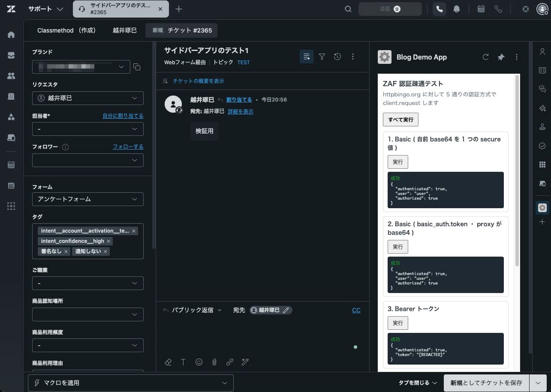Select the active apps gear icon on right rail
The height and width of the screenshot is (392, 551).
[x=542, y=208]
